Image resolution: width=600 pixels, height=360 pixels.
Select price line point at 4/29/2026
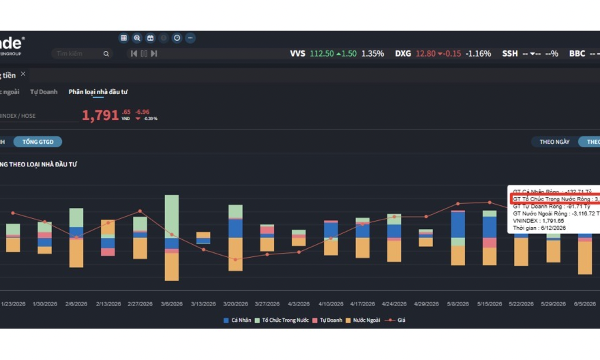click(426, 217)
